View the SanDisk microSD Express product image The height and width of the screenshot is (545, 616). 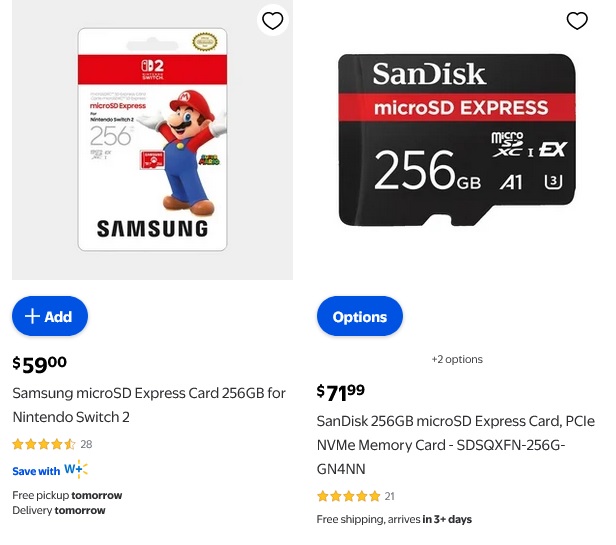coord(457,139)
